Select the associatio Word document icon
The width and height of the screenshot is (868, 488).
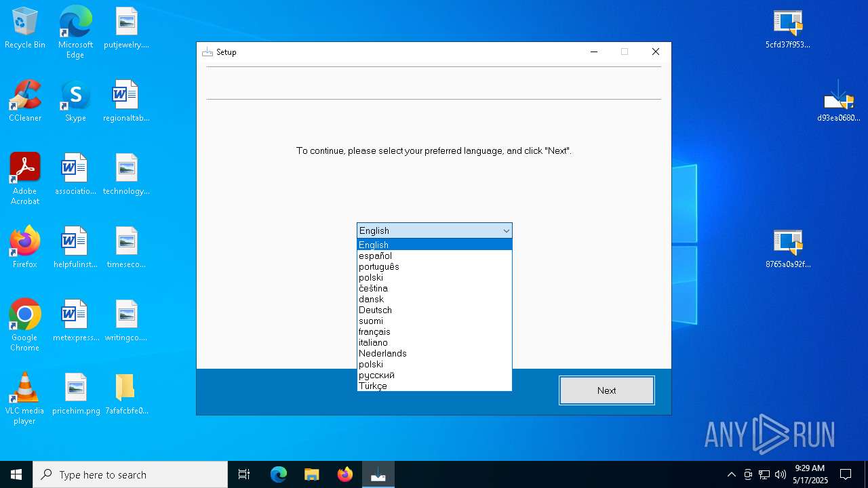(x=75, y=175)
